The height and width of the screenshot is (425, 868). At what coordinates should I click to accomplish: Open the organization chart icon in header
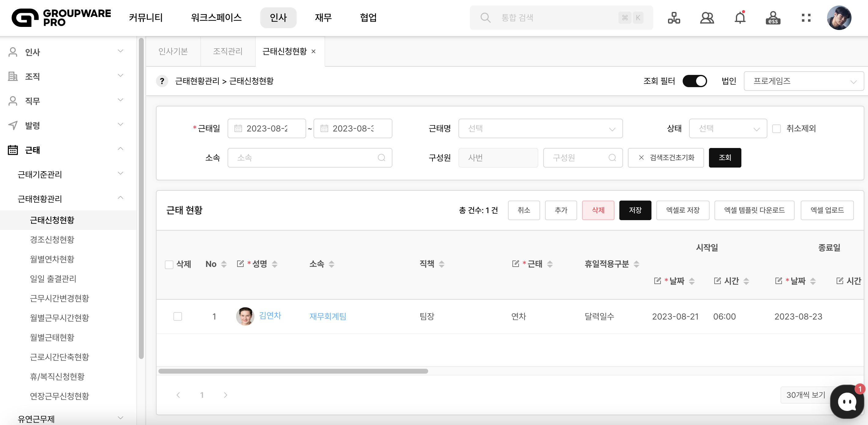point(673,17)
